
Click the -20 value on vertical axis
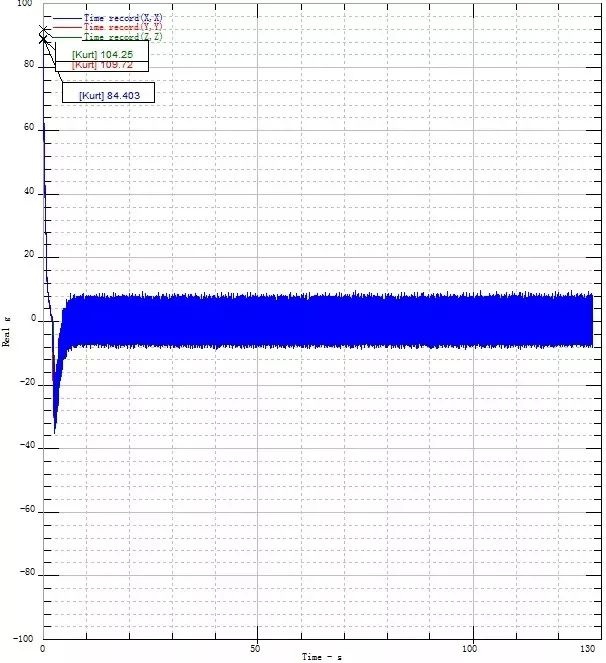click(x=27, y=382)
